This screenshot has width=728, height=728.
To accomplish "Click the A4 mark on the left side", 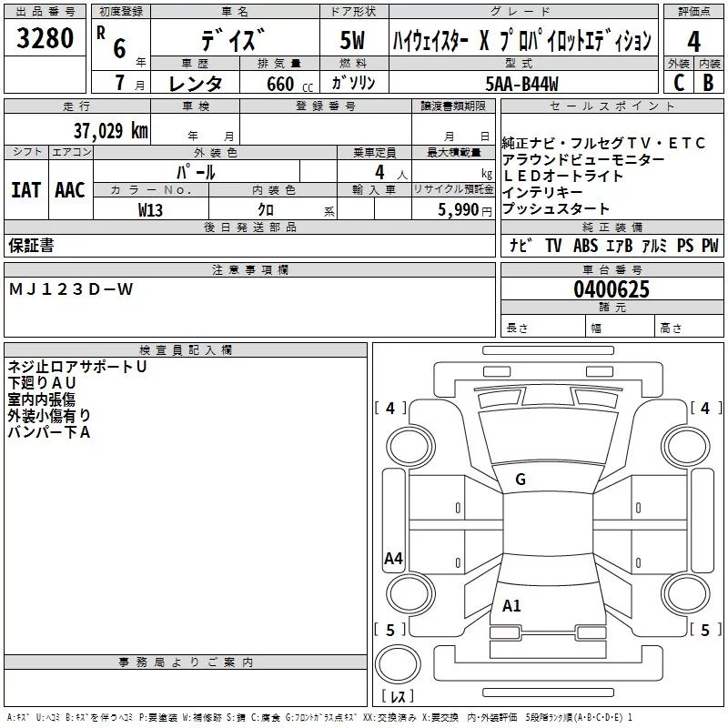I will coord(393,559).
